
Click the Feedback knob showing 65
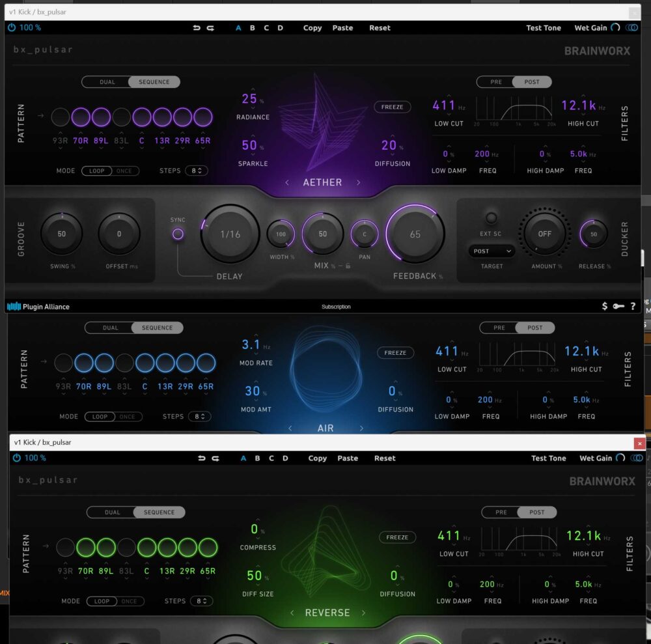[415, 234]
